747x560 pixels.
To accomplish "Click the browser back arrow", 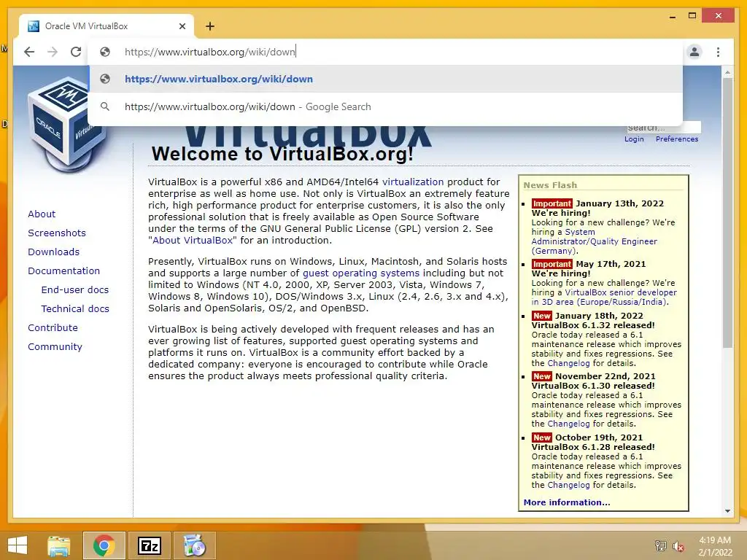I will pyautogui.click(x=29, y=52).
